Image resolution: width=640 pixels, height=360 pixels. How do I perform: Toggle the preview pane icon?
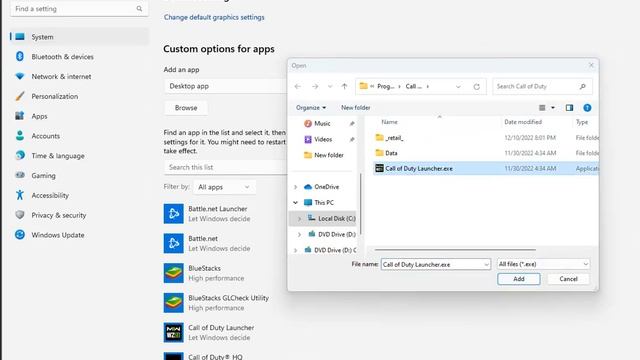pos(569,108)
